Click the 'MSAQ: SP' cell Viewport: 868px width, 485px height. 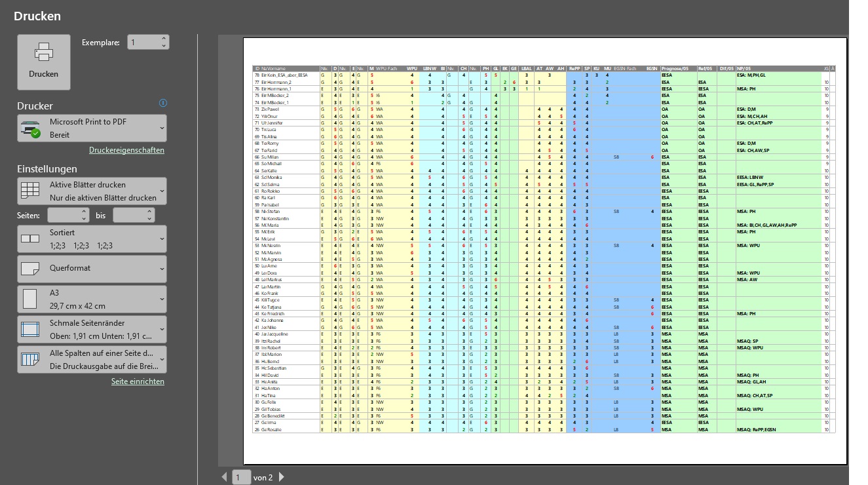point(747,341)
